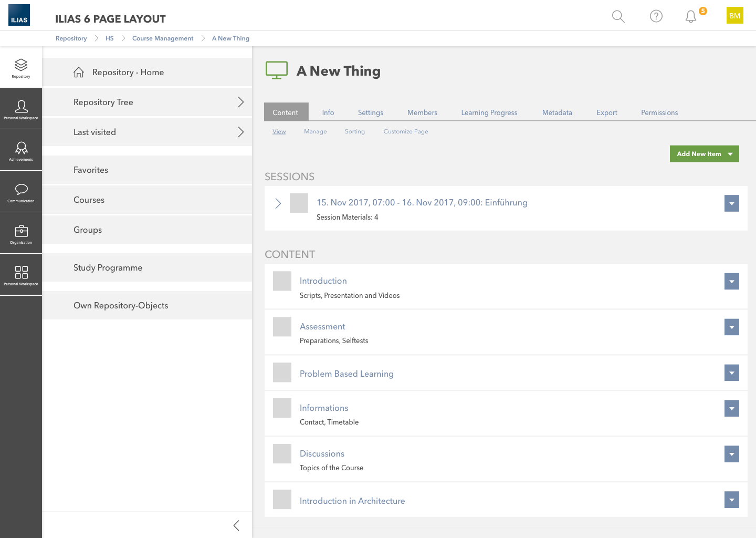The height and width of the screenshot is (538, 756).
Task: Open the search magnifier icon
Action: click(x=618, y=16)
